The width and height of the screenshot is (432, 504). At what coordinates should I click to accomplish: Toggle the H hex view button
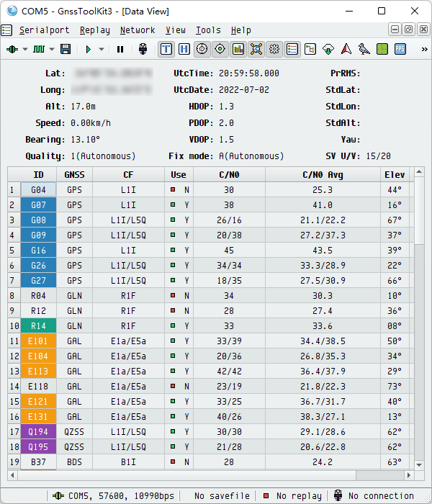(184, 49)
